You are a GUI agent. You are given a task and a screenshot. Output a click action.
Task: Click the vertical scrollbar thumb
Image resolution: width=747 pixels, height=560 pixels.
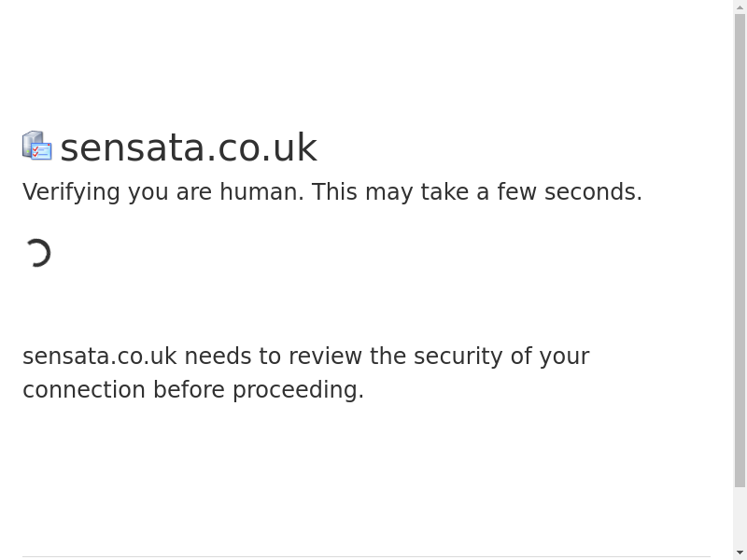tap(740, 250)
